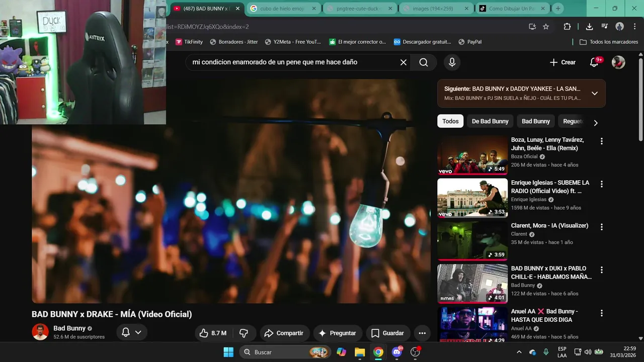644x362 pixels.
Task: Select the Bad Bunny filter chip
Action: (x=536, y=121)
